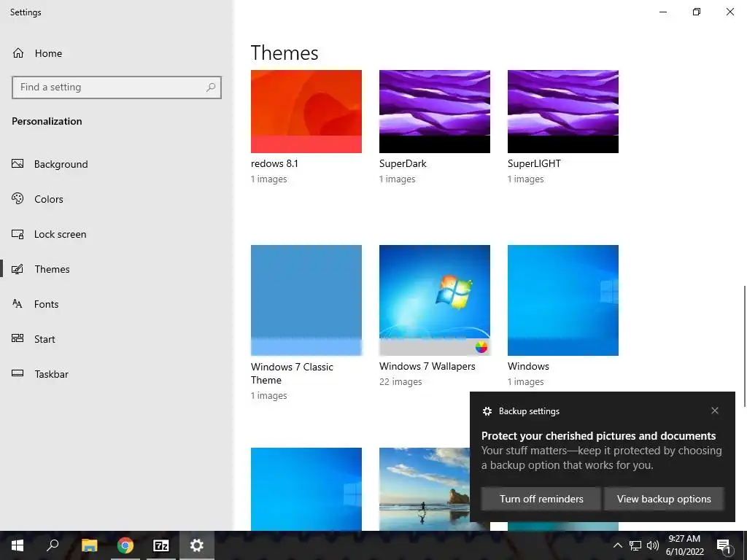
Task: Minimize the Settings window
Action: click(x=662, y=12)
